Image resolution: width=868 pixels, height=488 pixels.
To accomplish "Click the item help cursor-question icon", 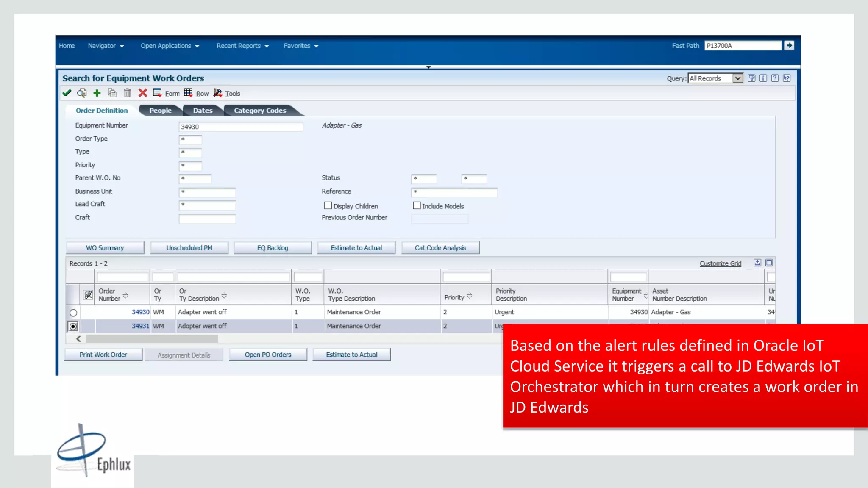I will (x=787, y=78).
